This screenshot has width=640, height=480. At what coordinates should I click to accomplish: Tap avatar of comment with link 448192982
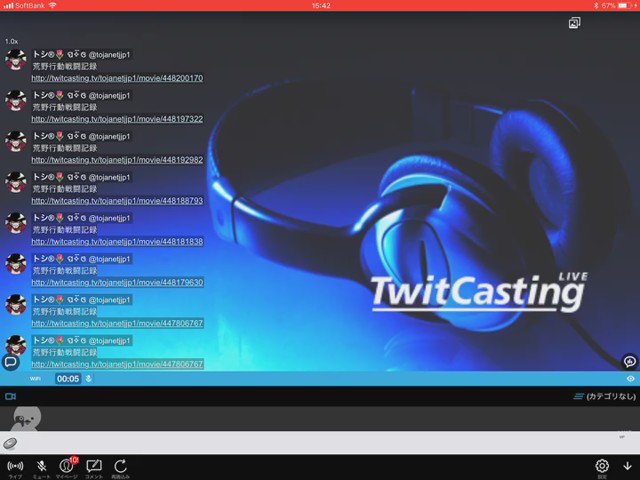tap(16, 142)
